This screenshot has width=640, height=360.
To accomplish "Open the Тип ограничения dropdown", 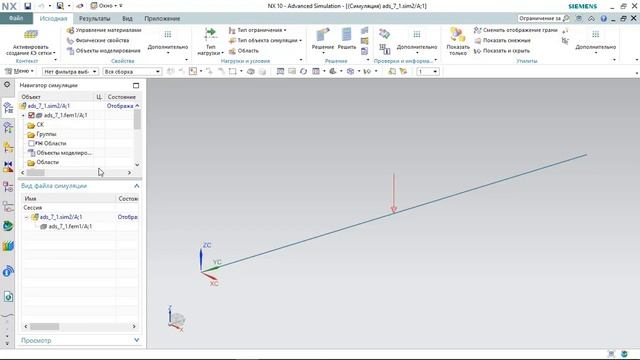I will coord(258,30).
